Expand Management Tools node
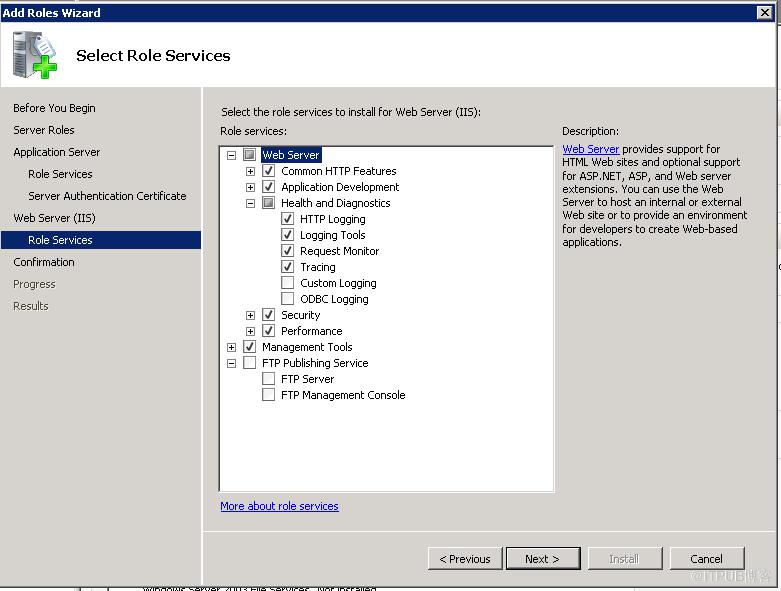 click(x=231, y=347)
